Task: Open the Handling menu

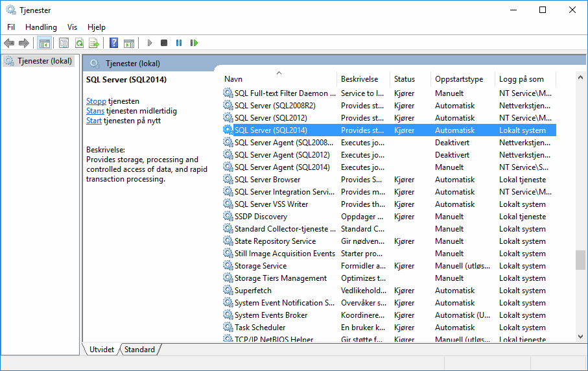Action: [x=41, y=27]
